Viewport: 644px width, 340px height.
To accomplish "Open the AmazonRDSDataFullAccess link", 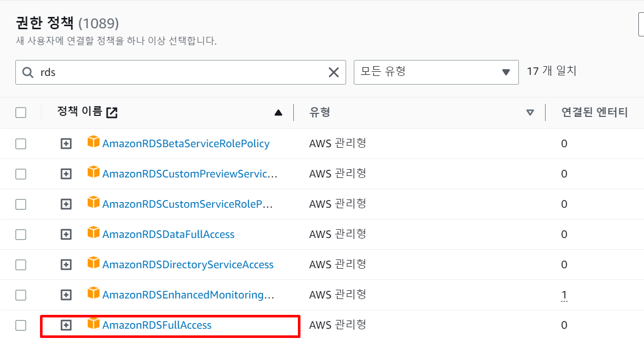I will pos(168,234).
